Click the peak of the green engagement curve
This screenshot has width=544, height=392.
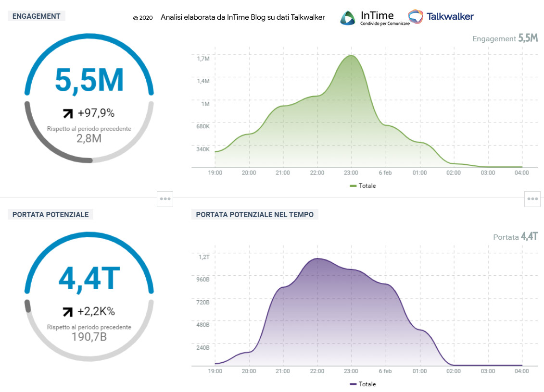coord(351,56)
